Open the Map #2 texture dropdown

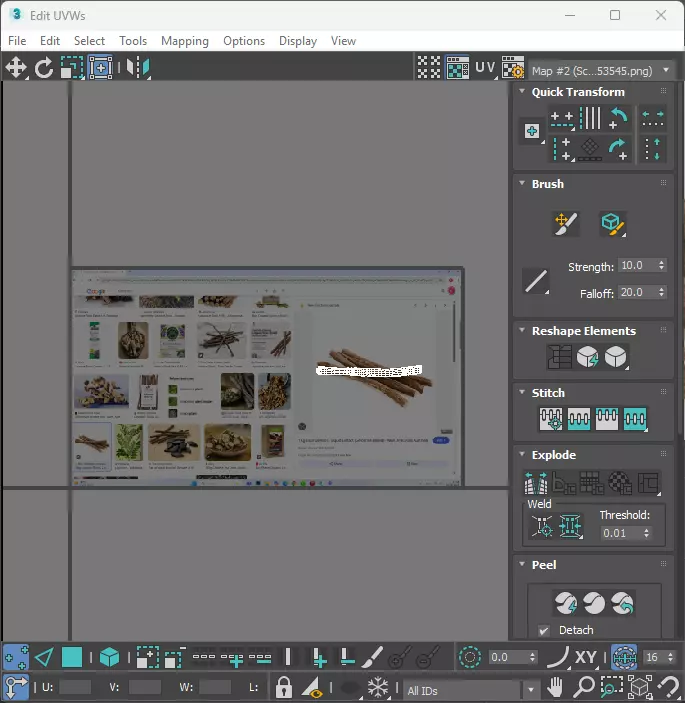click(601, 71)
